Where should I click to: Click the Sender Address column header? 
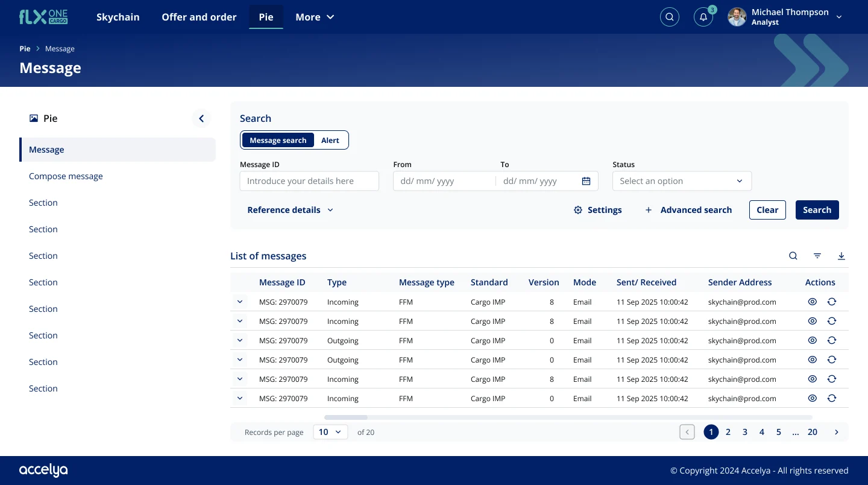[x=740, y=282]
